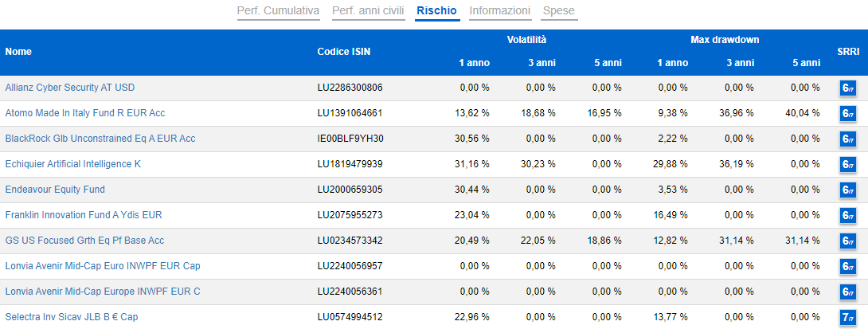The height and width of the screenshot is (329, 868).
Task: Click SRRI badge for Atomo Made In Italy
Action: click(x=847, y=114)
